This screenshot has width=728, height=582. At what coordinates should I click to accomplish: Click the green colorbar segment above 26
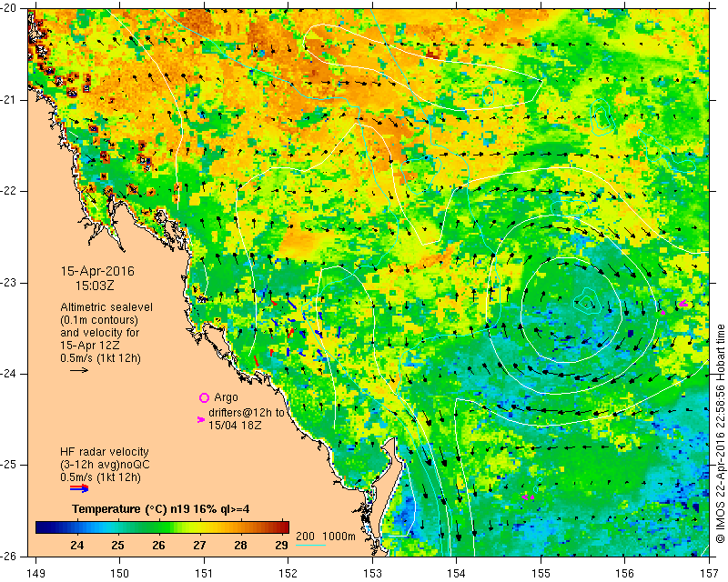(x=158, y=527)
